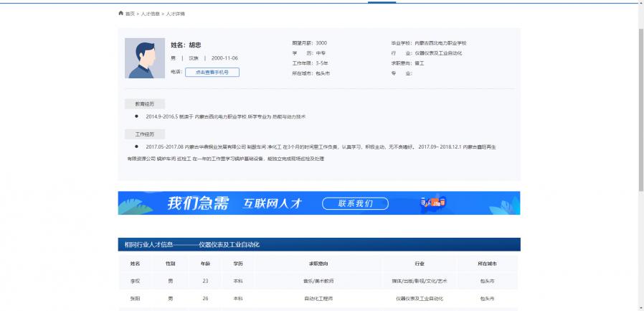644x311 pixels.
Task: Click the 所在城市 column header
Action: point(487,264)
